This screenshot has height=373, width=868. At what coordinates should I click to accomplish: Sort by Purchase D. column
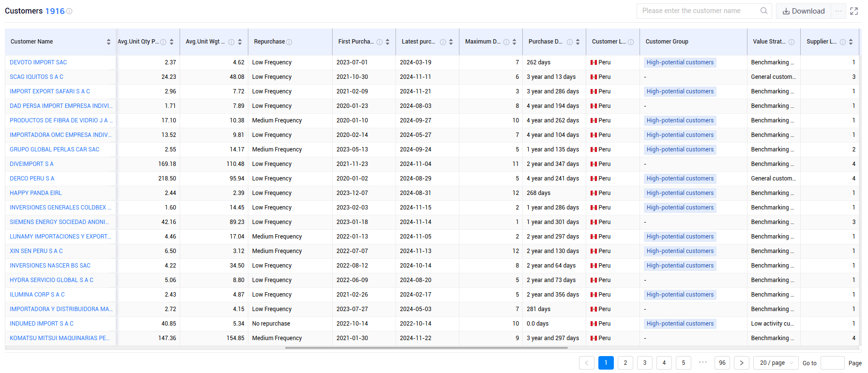click(x=578, y=42)
